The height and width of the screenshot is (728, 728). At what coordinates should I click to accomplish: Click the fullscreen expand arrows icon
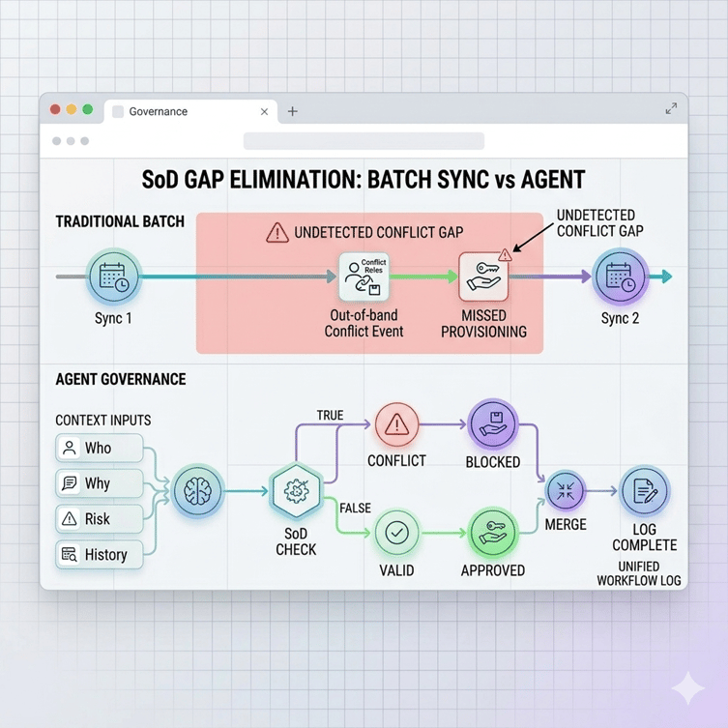point(671,108)
